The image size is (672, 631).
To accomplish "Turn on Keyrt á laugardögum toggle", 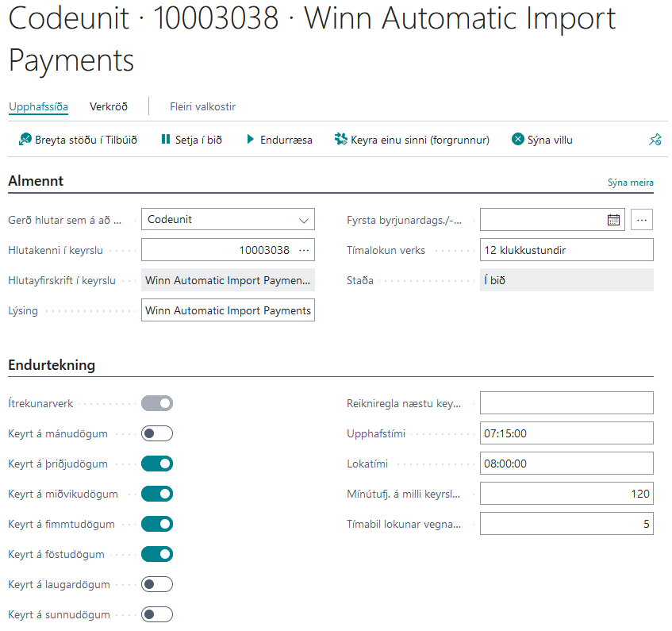I will click(x=157, y=584).
